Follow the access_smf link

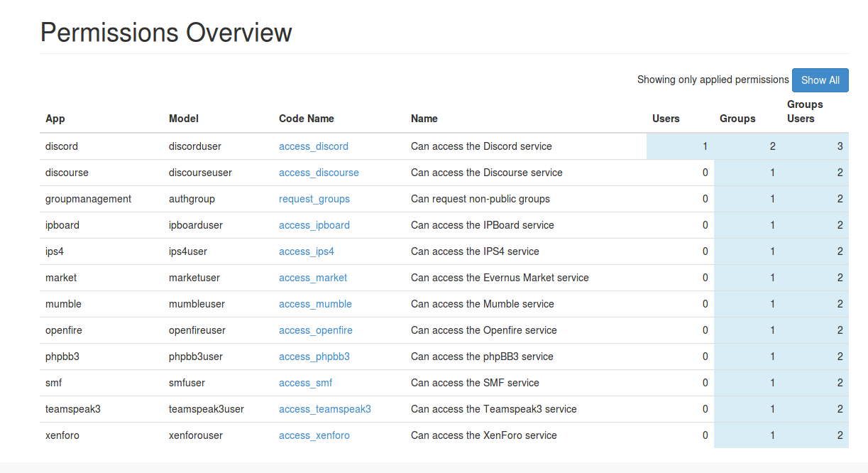coord(305,383)
